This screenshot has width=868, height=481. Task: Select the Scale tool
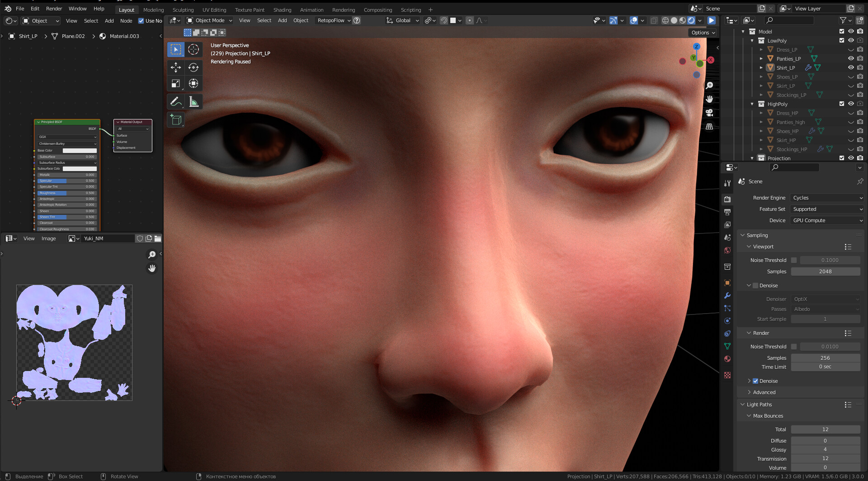coord(176,83)
